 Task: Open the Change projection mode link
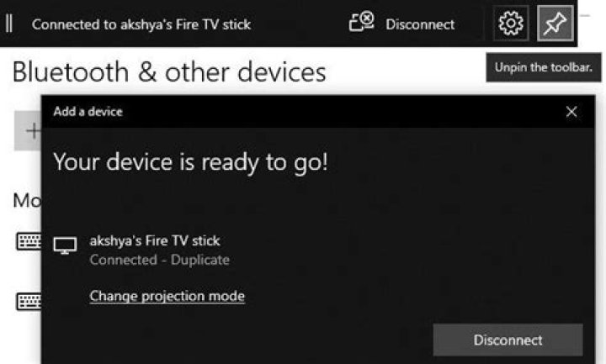pyautogui.click(x=167, y=296)
